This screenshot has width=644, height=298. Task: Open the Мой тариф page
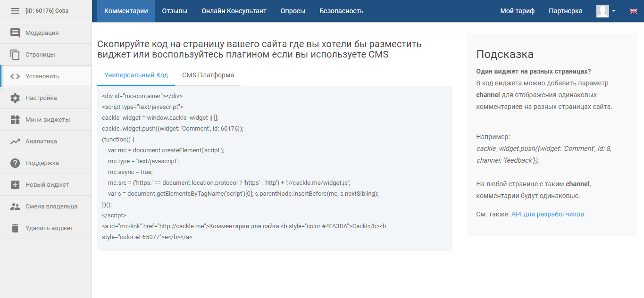[x=517, y=11]
